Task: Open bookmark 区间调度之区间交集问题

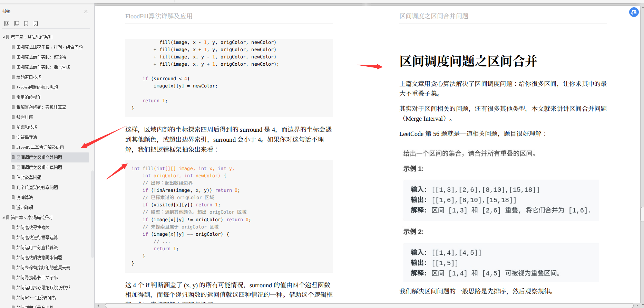Action: point(39,167)
